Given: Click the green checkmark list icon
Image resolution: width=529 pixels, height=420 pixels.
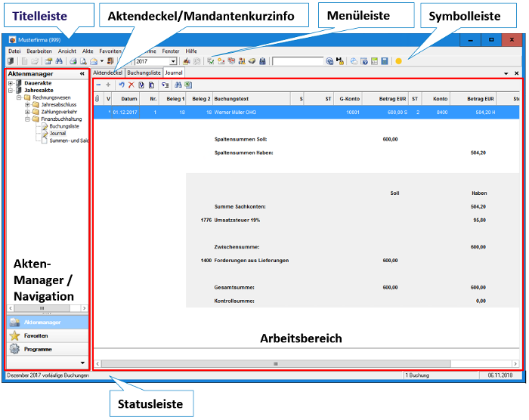Looking at the screenshot, I should [x=211, y=61].
